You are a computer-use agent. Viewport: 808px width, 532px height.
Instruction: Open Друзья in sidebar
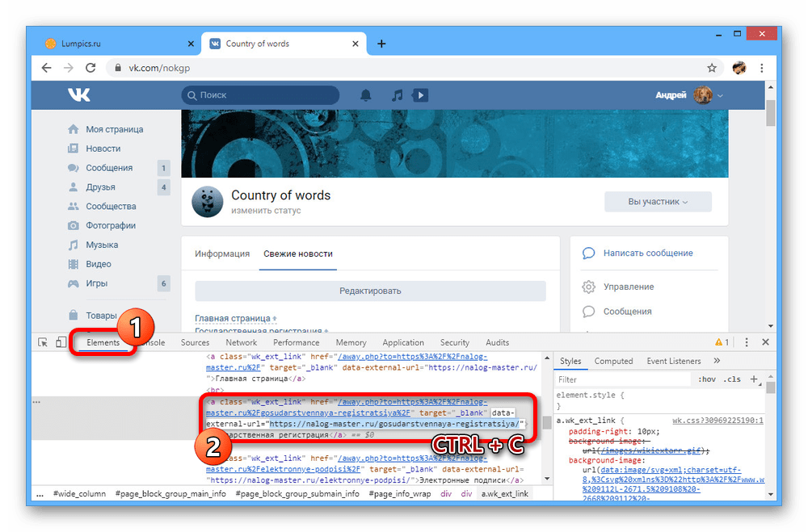click(100, 187)
